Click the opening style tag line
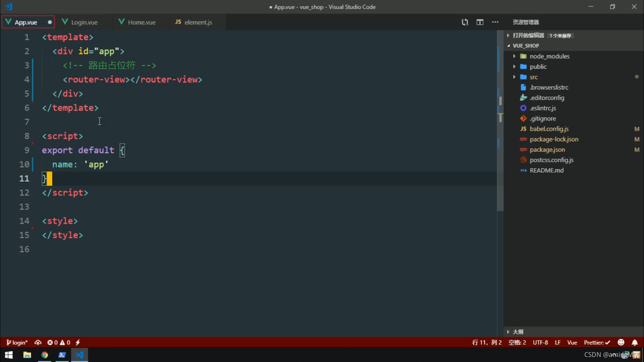Screen dimensions: 644x362 [x=60, y=221]
